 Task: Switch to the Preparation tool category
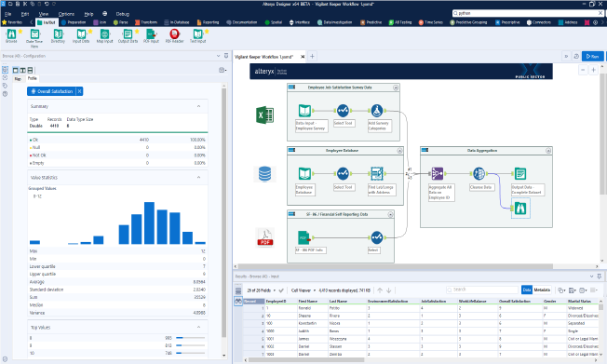click(74, 22)
